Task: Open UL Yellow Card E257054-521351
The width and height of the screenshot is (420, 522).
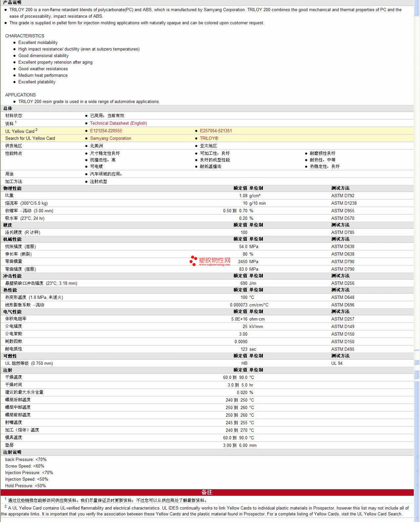Action: (x=216, y=131)
